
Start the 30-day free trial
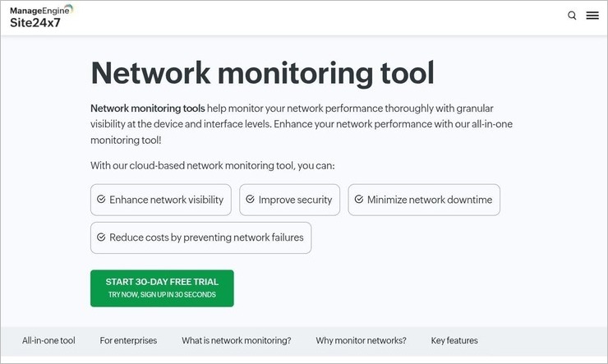[162, 288]
